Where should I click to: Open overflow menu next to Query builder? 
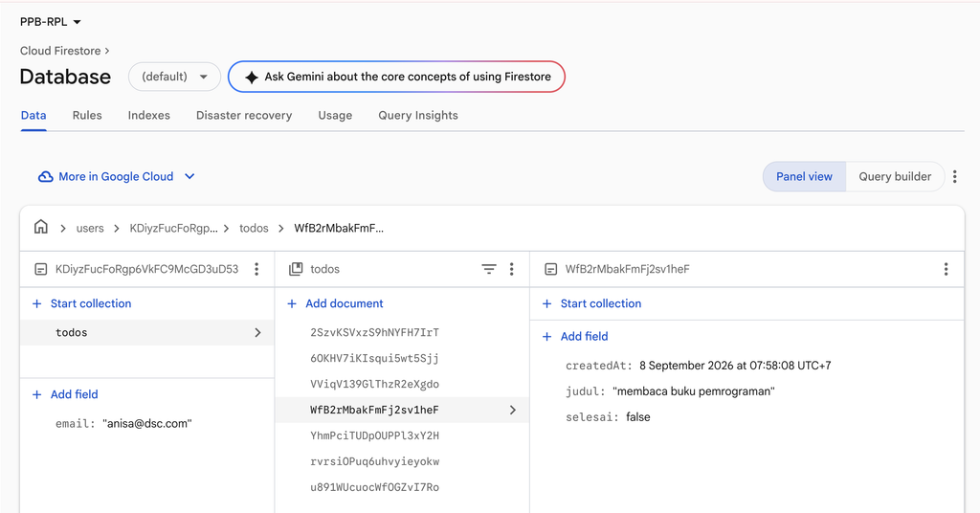click(x=954, y=177)
